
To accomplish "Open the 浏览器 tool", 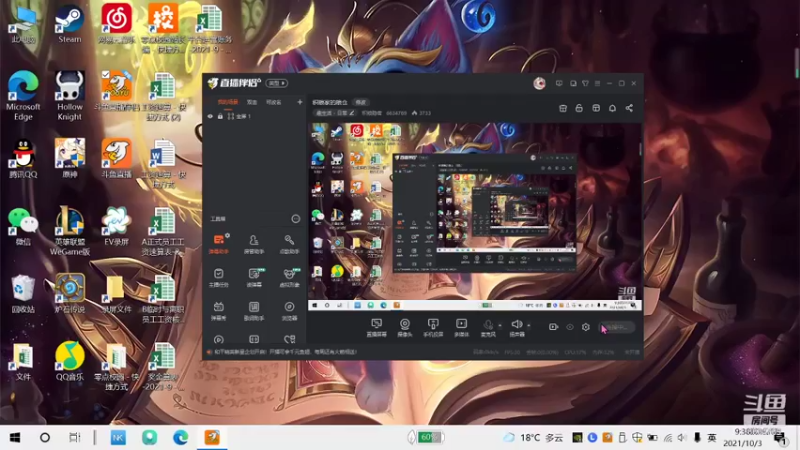I will pos(289,310).
